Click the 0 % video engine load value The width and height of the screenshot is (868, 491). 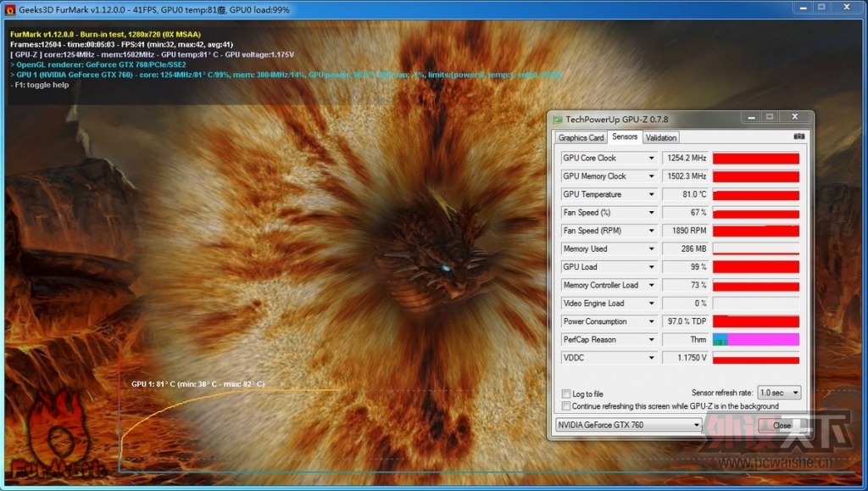click(x=685, y=304)
